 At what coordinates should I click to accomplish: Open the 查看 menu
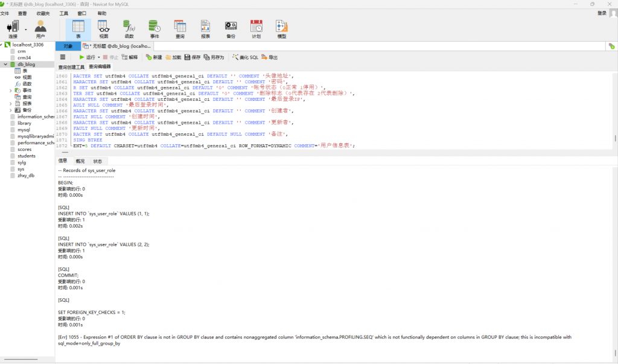pyautogui.click(x=22, y=13)
